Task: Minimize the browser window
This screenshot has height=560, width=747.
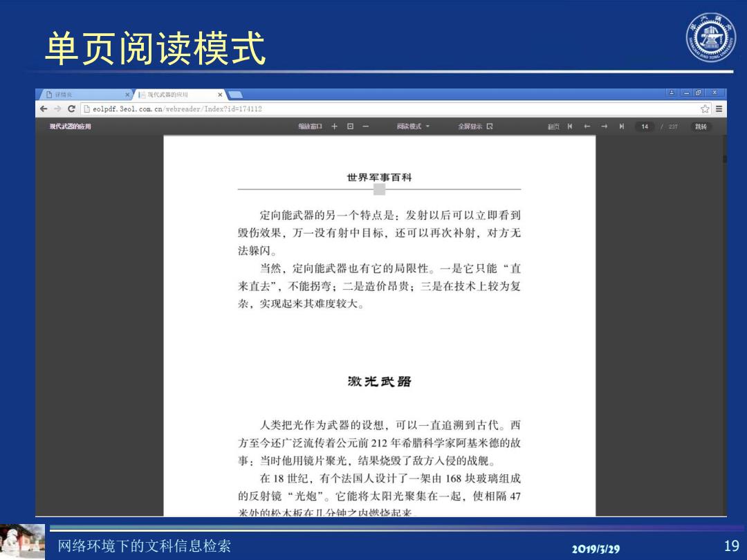Action: coord(687,93)
